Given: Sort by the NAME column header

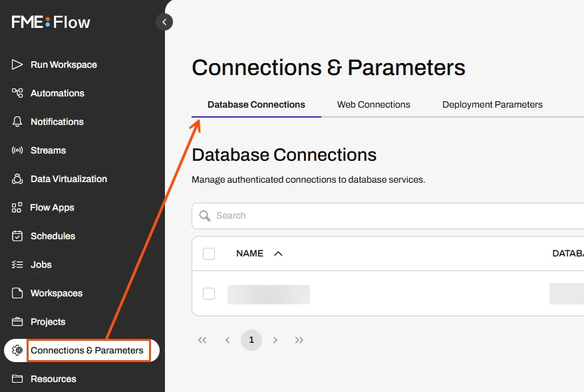Looking at the screenshot, I should click(250, 254).
